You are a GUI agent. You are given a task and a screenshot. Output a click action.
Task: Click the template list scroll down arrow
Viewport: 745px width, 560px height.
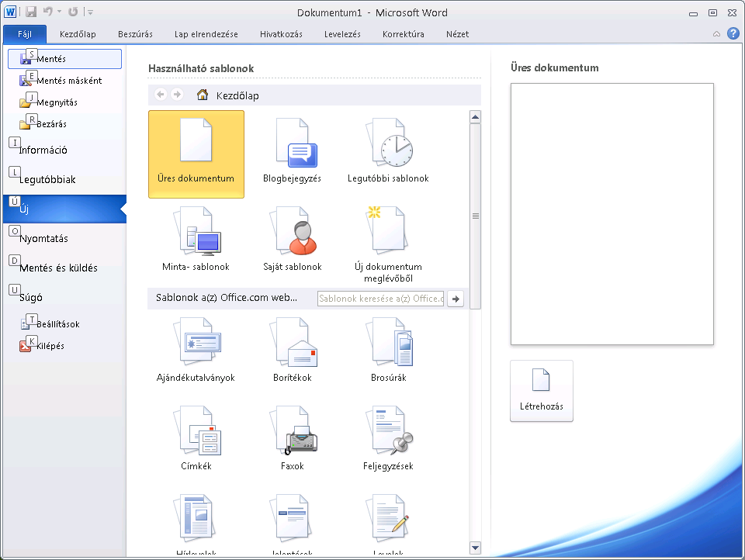click(x=475, y=548)
